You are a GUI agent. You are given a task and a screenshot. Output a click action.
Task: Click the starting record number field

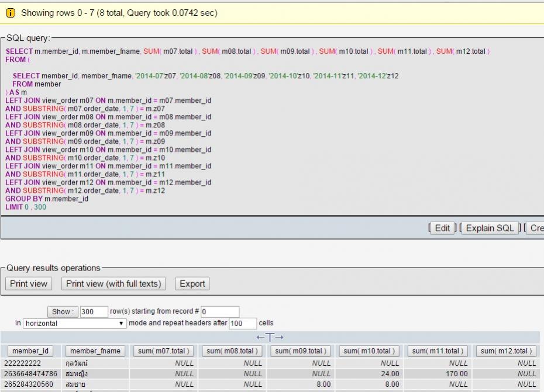pyautogui.click(x=220, y=311)
